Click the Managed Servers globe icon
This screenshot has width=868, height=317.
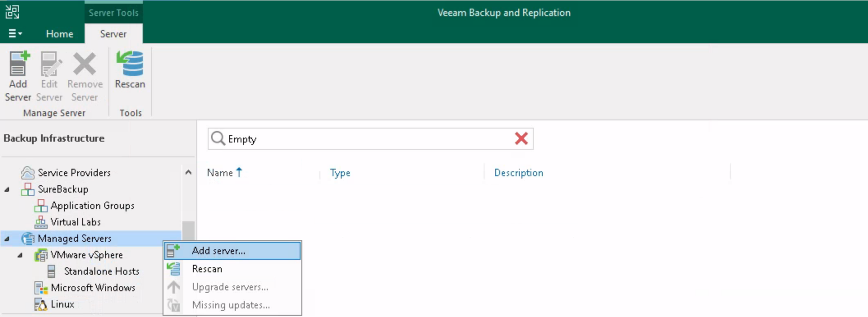pos(28,239)
